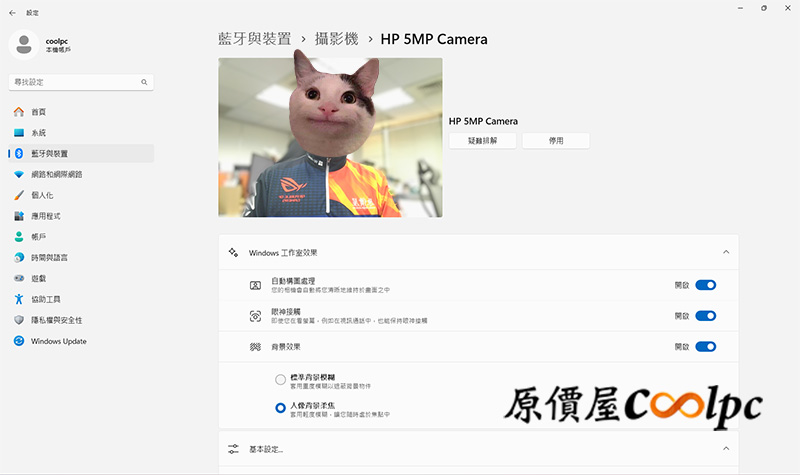Open 協助工具 accessibility icon
This screenshot has height=475, width=800.
click(x=19, y=299)
